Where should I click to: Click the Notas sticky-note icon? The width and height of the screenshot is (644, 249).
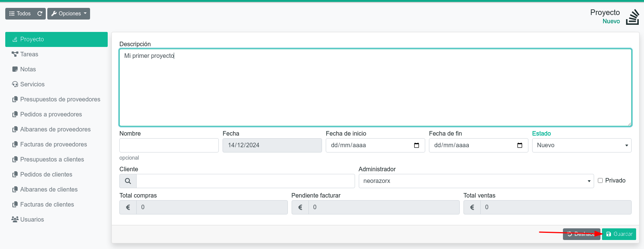click(15, 69)
